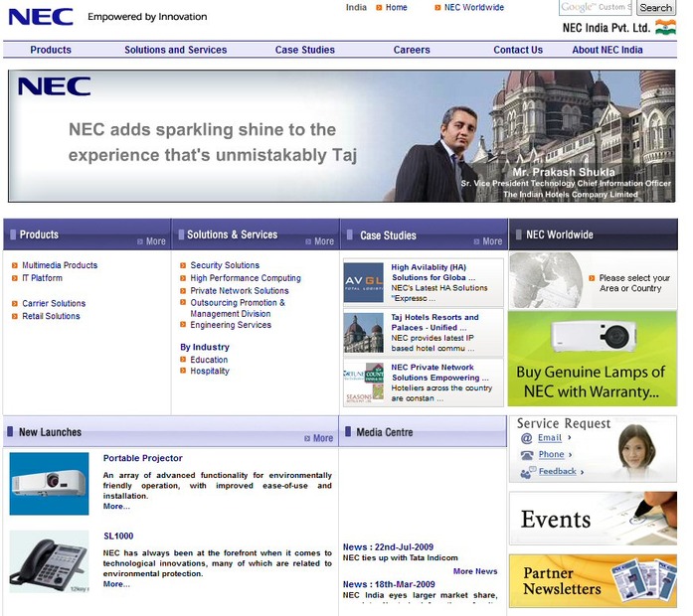Click the Events banner

(x=593, y=519)
